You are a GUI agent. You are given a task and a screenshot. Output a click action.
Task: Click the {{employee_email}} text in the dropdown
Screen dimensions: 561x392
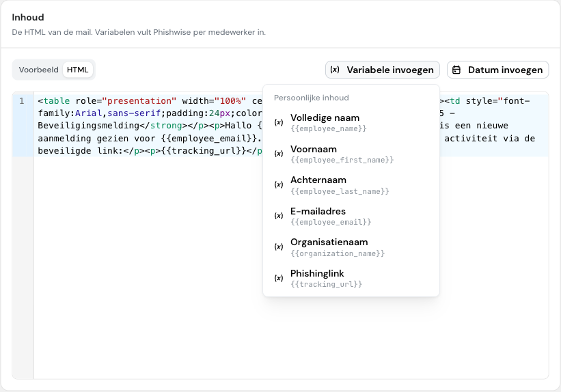(331, 222)
